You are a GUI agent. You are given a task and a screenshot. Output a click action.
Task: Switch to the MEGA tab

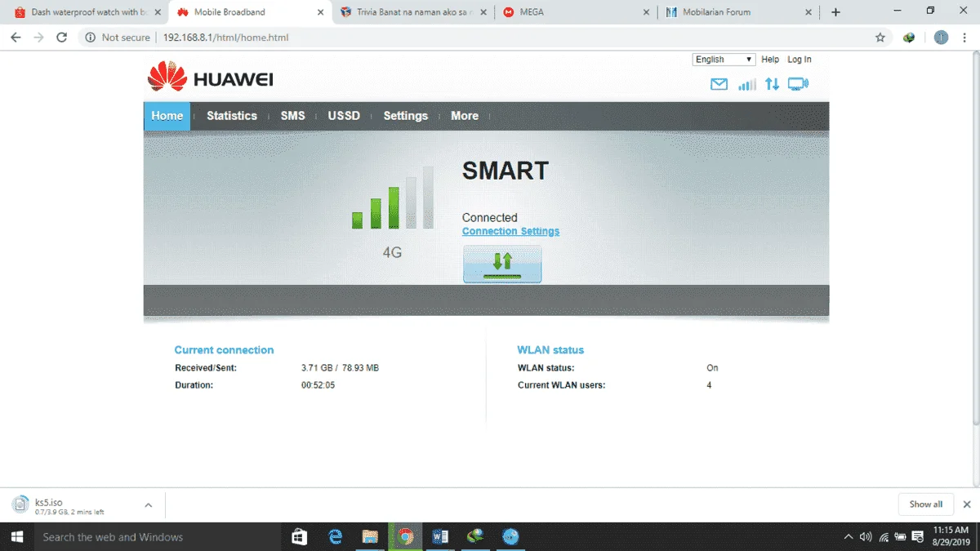pos(576,12)
